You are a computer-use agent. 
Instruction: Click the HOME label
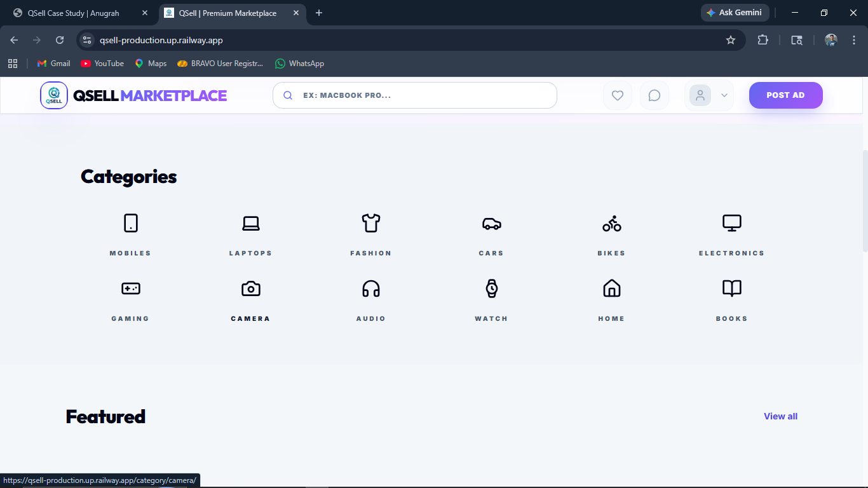point(611,318)
